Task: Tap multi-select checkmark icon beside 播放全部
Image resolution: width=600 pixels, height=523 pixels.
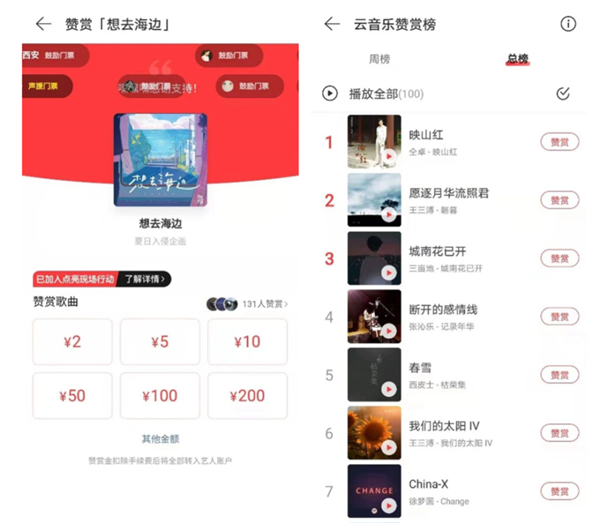Action: click(563, 93)
